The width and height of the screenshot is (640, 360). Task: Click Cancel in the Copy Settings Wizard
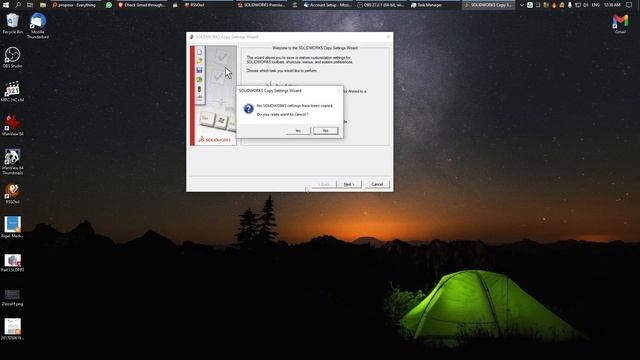pos(377,184)
